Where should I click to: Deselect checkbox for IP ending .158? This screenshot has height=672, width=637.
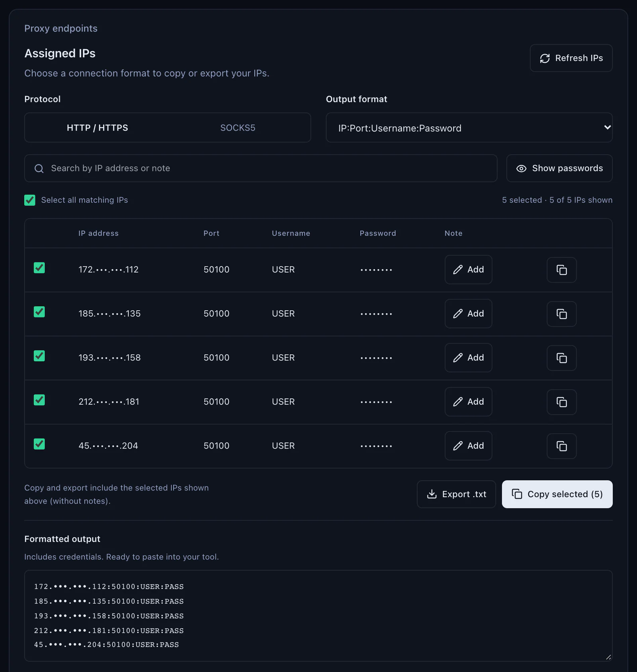[39, 356]
